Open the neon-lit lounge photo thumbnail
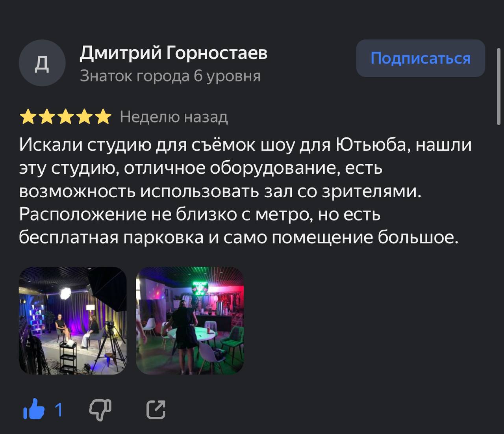The width and height of the screenshot is (504, 434). (190, 321)
